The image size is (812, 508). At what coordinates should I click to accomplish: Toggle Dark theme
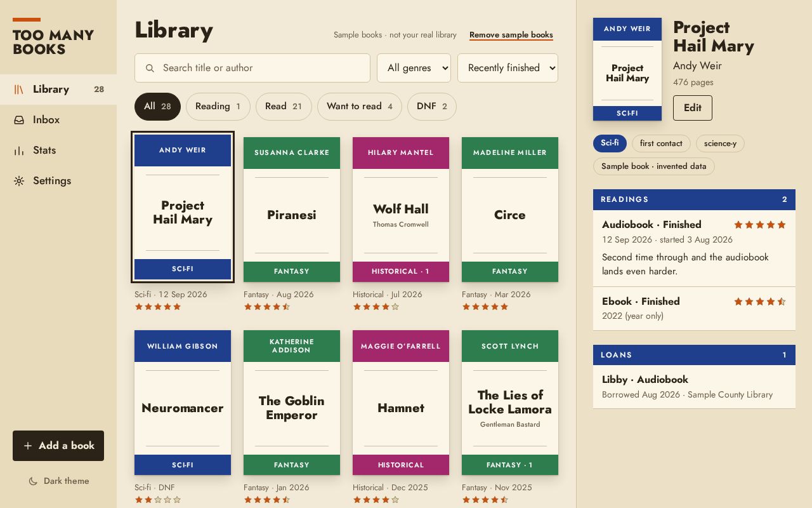pos(58,481)
